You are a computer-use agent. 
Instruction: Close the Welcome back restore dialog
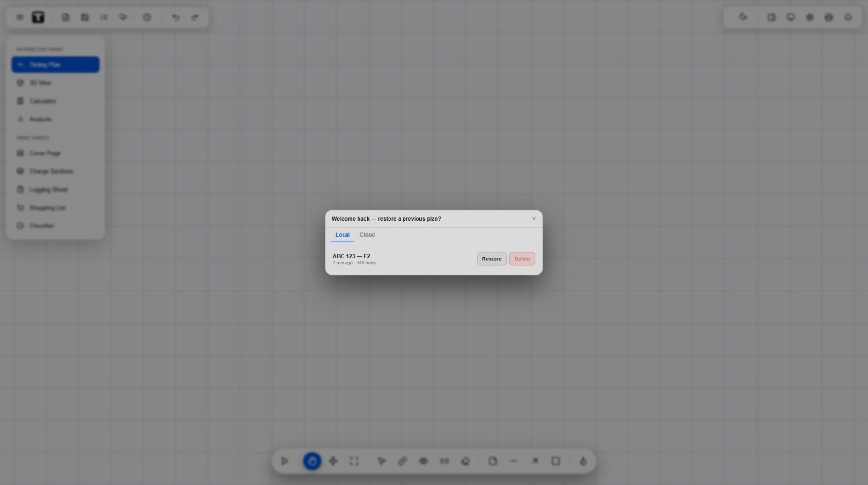(534, 219)
